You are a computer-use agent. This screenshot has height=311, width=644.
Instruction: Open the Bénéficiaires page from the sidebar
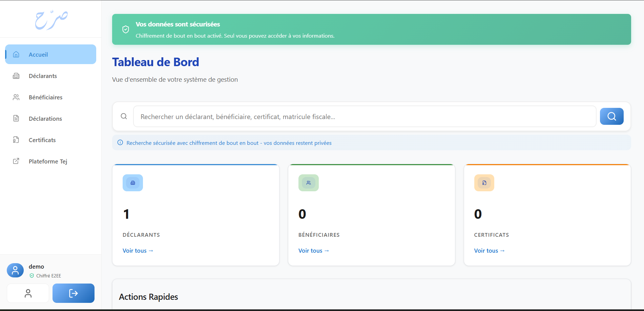(x=51, y=97)
